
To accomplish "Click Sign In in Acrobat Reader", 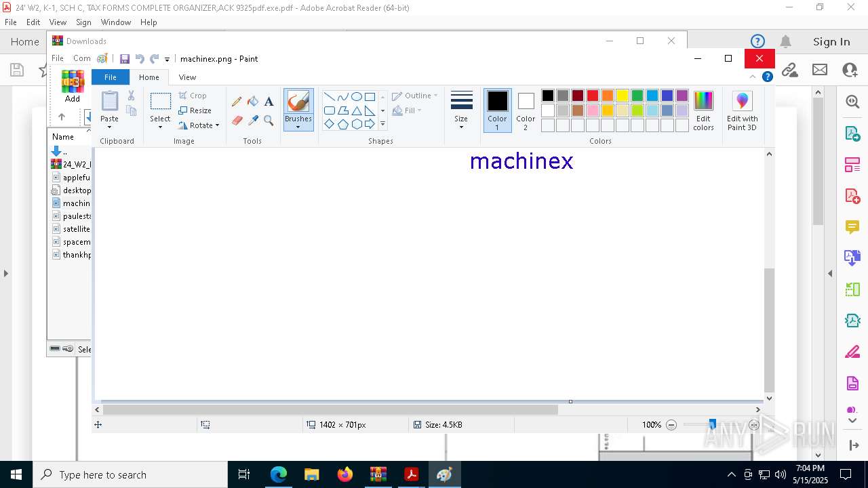I will pyautogui.click(x=831, y=42).
